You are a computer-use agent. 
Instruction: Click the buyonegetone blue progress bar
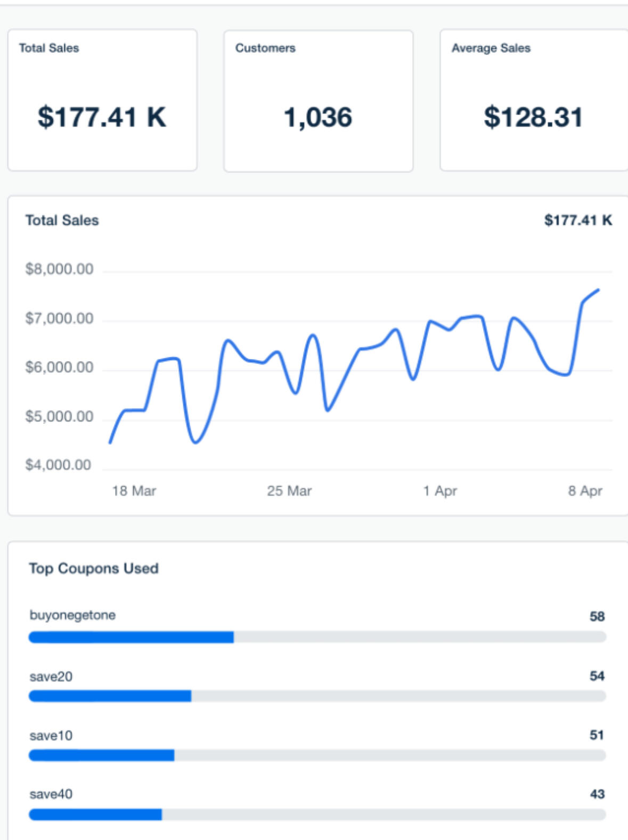pyautogui.click(x=131, y=637)
